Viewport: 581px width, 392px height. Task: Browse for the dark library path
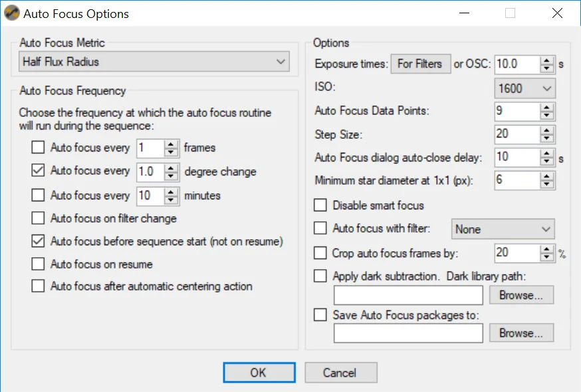point(521,295)
